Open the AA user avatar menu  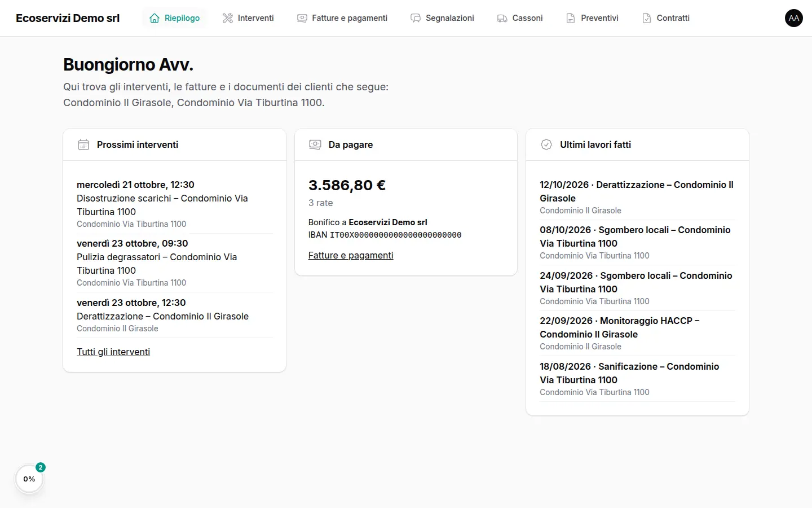[x=794, y=18]
